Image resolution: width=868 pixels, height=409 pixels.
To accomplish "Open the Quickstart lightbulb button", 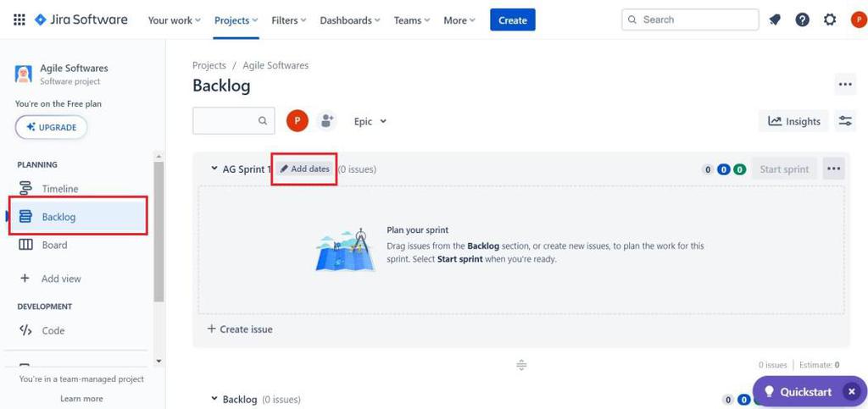I will (797, 392).
